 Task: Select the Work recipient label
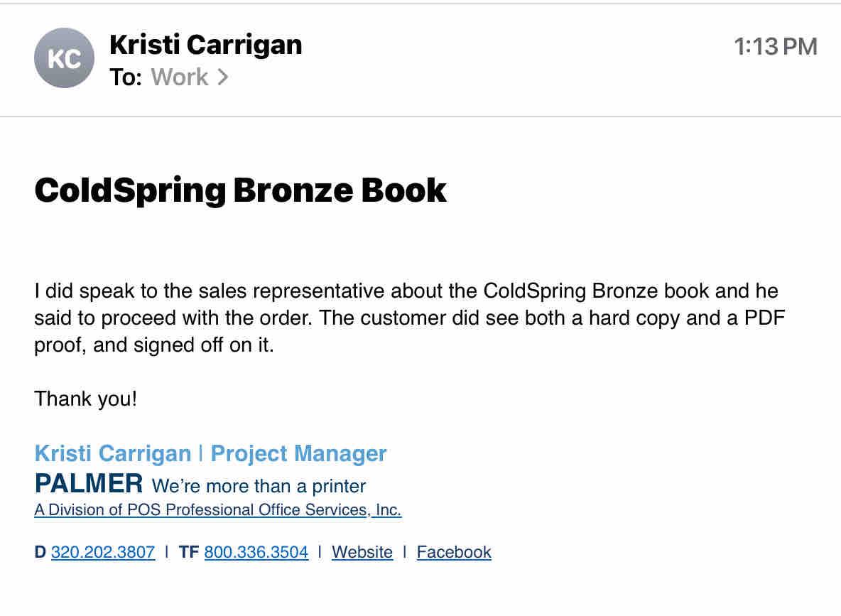coord(180,77)
